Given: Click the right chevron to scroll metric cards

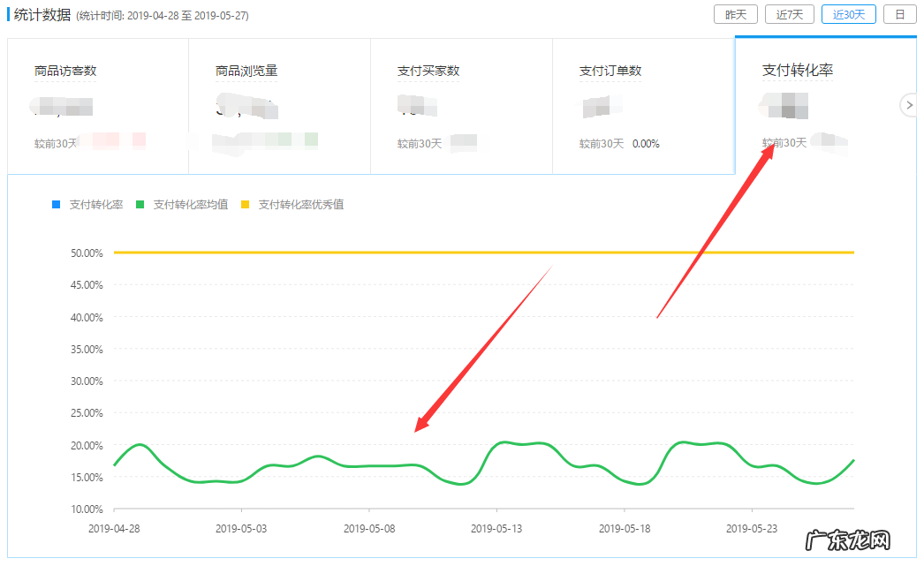Looking at the screenshot, I should 908,104.
